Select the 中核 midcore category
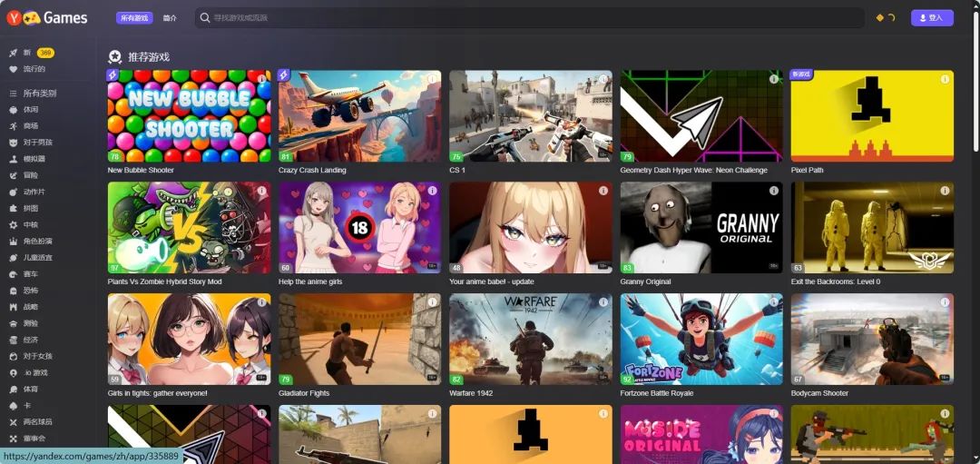The height and width of the screenshot is (464, 980). pyautogui.click(x=24, y=224)
